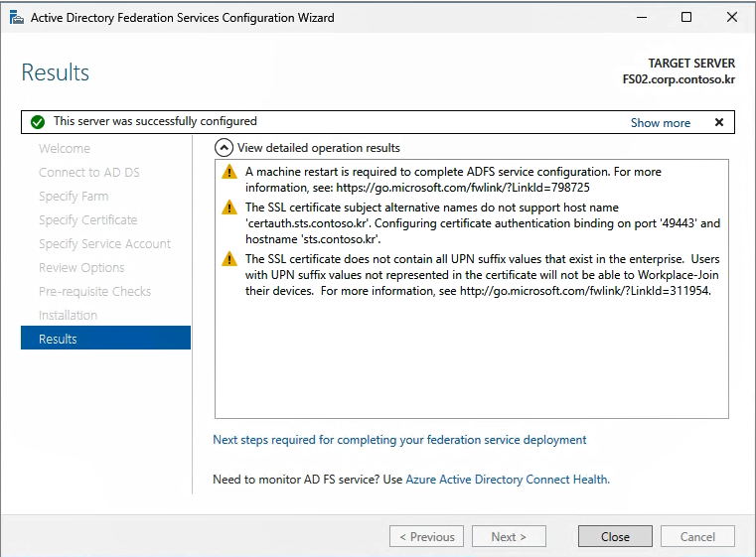Click the Cancel button
The width and height of the screenshot is (756, 557).
point(697,536)
